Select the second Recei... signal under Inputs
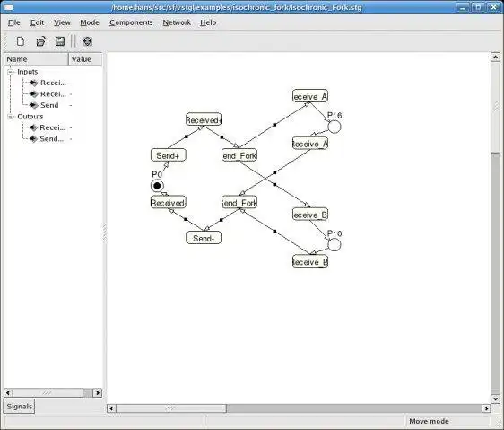The height and width of the screenshot is (430, 504). coord(53,94)
